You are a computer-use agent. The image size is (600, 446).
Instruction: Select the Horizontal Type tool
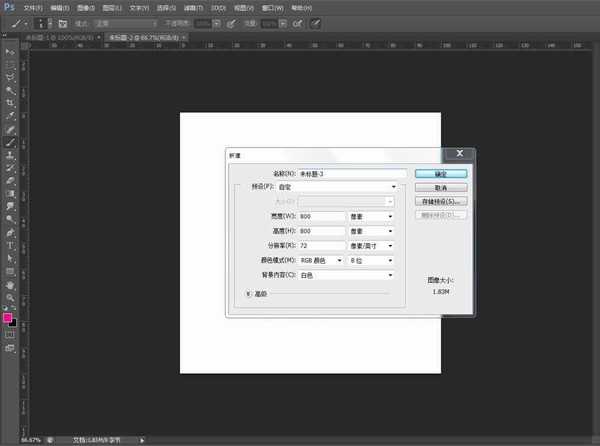(10, 245)
